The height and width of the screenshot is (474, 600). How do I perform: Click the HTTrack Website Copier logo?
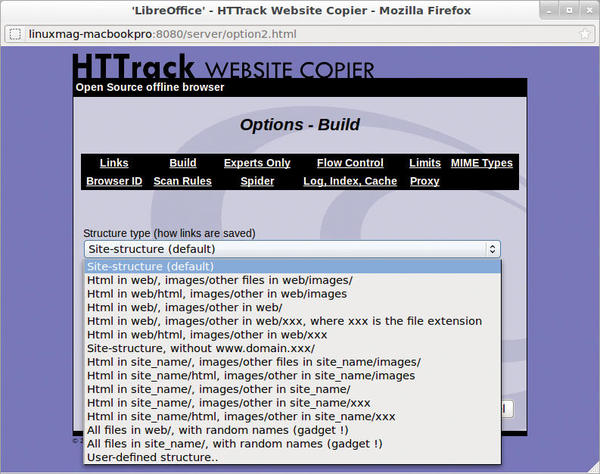pyautogui.click(x=223, y=67)
